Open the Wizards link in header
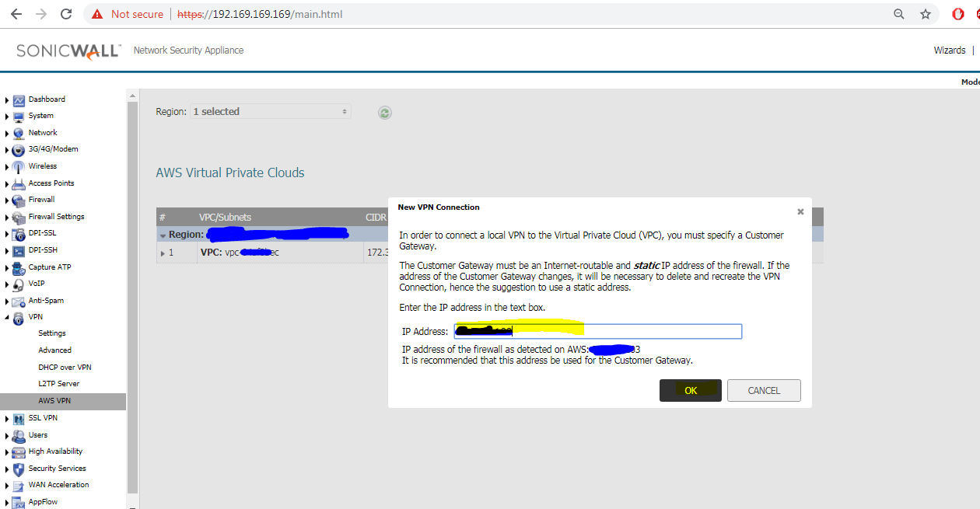980x509 pixels. tap(949, 51)
